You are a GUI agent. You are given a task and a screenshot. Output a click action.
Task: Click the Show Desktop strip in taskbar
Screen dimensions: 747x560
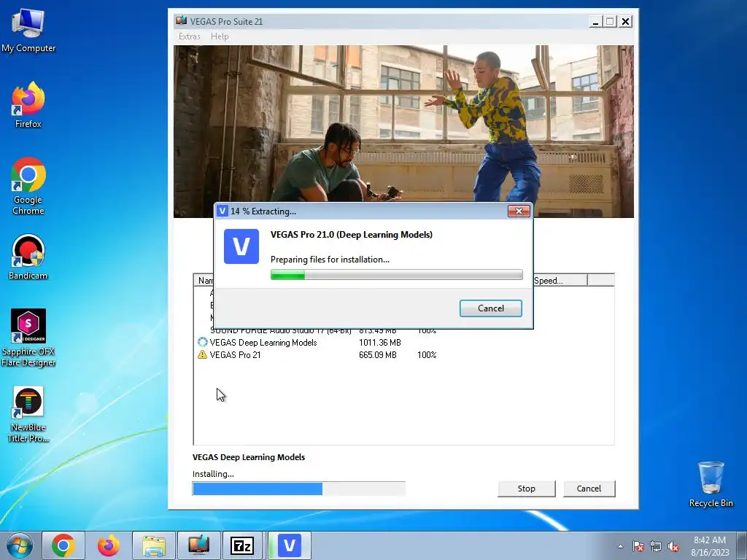point(742,545)
